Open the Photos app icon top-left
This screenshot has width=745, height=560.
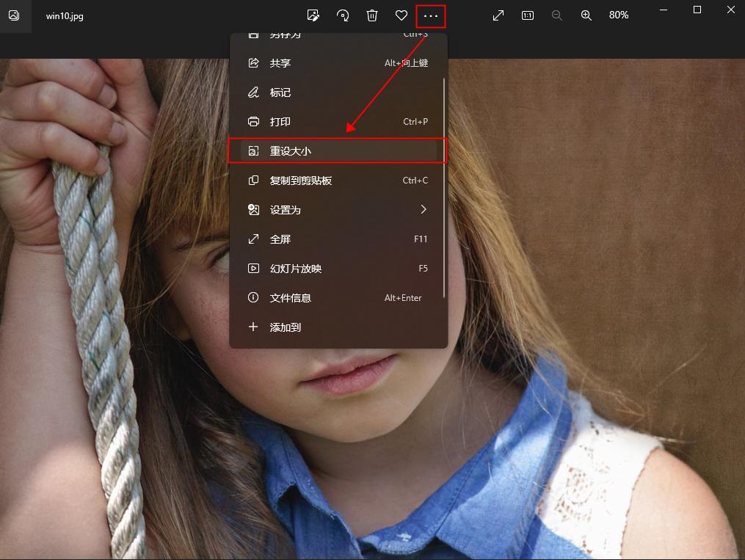coord(15,15)
